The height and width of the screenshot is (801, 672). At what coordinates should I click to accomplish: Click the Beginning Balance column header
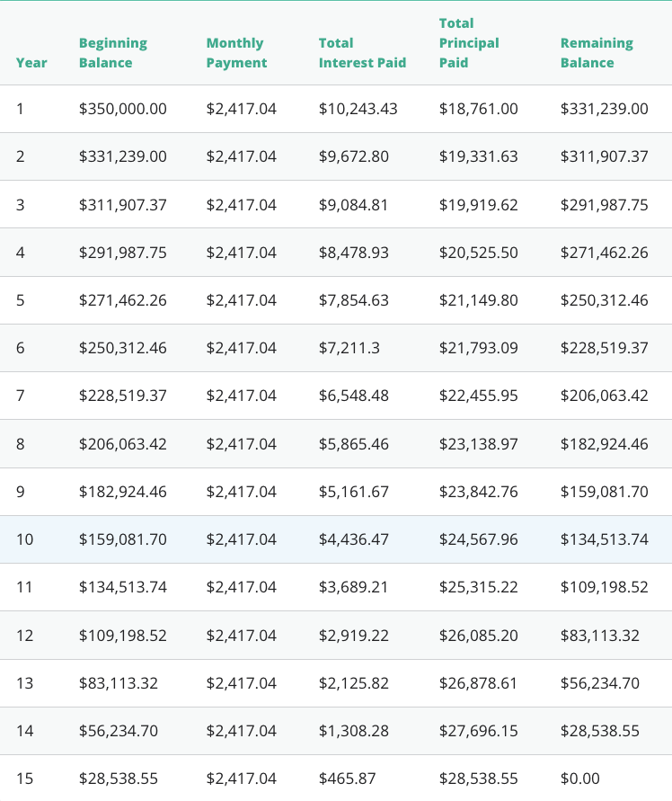coord(112,53)
